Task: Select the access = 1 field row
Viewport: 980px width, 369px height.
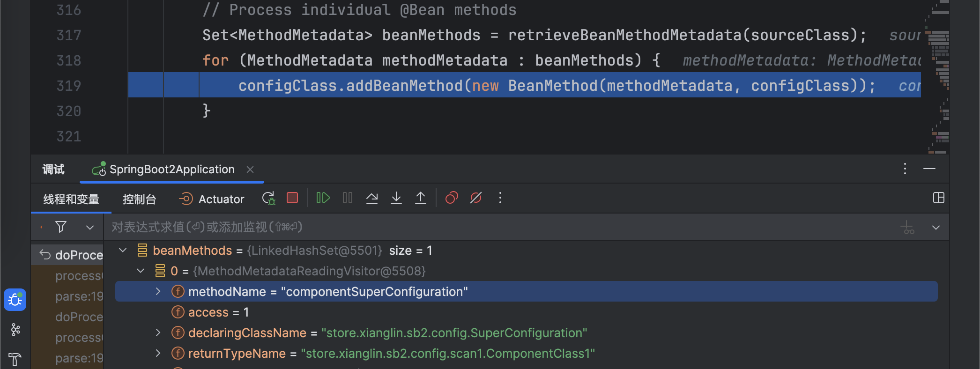Action: pos(527,312)
